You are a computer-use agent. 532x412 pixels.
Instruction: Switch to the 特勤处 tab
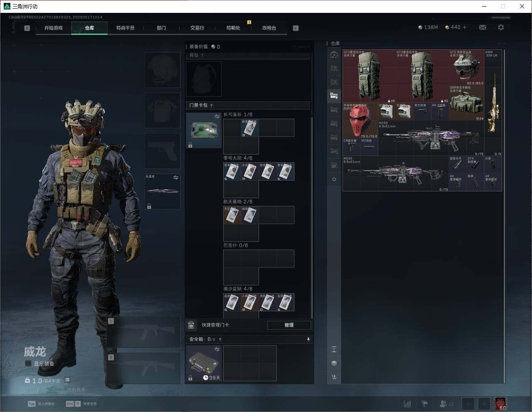(x=233, y=28)
